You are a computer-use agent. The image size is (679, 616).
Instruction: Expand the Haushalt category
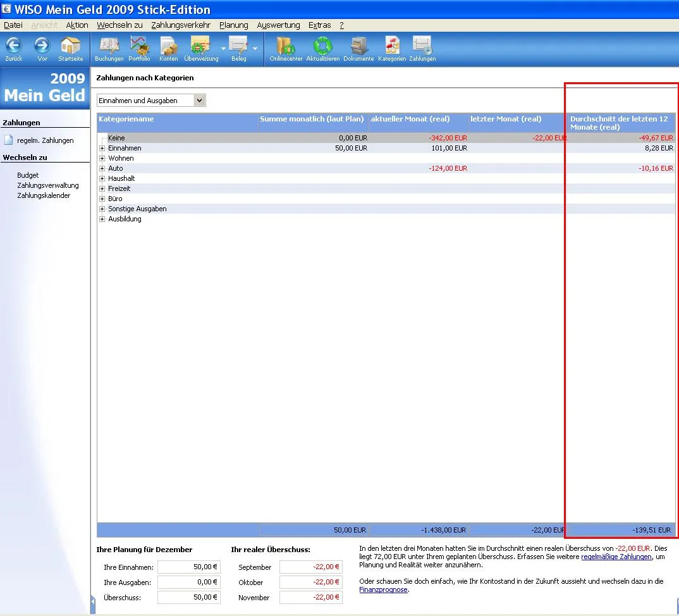[x=102, y=178]
